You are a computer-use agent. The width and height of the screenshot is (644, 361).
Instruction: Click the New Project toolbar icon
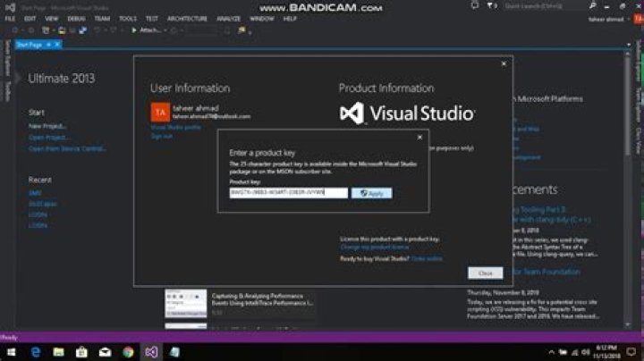coord(46,30)
